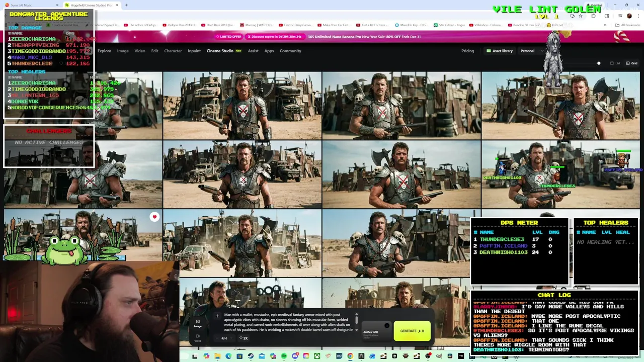The height and width of the screenshot is (362, 644).
Task: Click inside the prompt text field
Action: pyautogui.click(x=288, y=322)
